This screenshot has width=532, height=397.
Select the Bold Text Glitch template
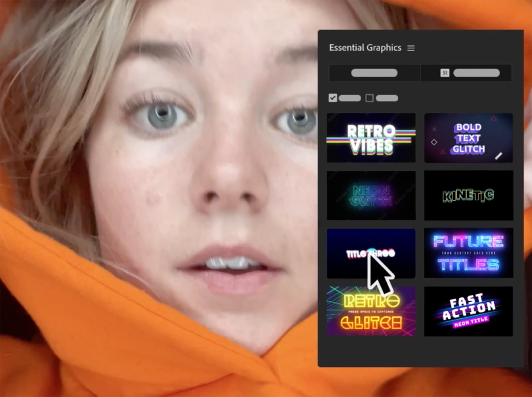tap(468, 138)
